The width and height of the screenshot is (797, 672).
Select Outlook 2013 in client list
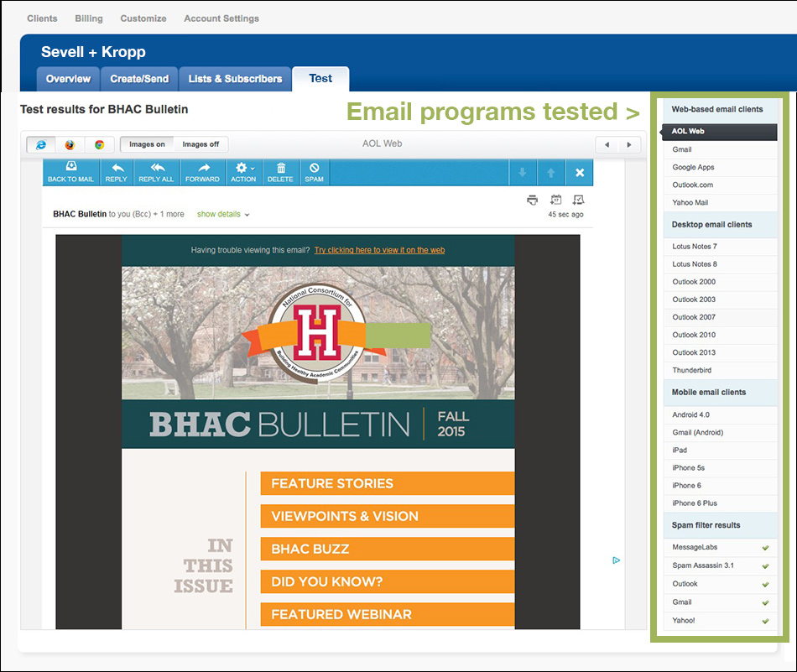point(721,352)
